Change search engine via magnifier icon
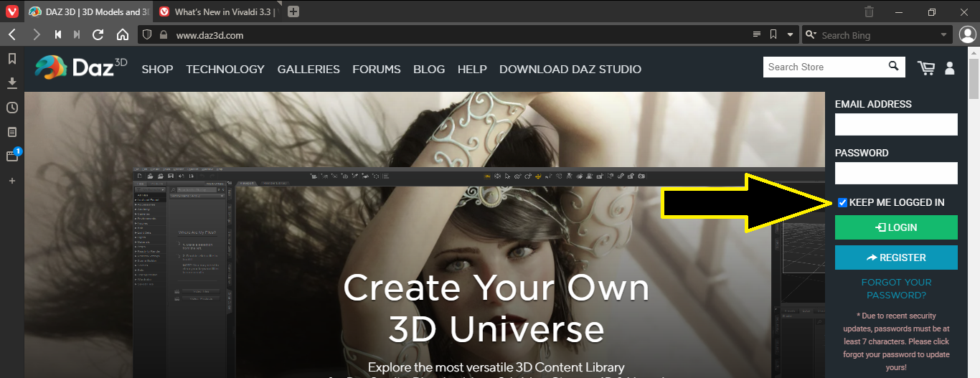The height and width of the screenshot is (378, 980). (x=811, y=34)
